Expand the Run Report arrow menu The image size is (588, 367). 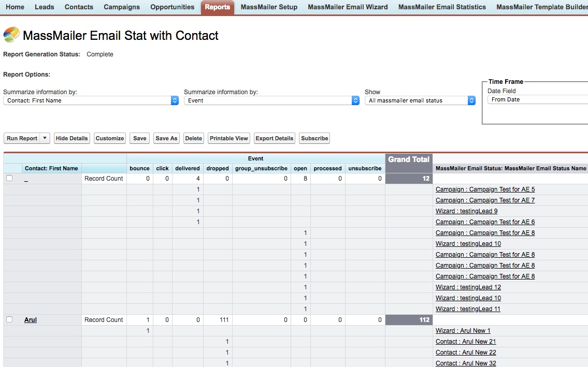coord(45,138)
